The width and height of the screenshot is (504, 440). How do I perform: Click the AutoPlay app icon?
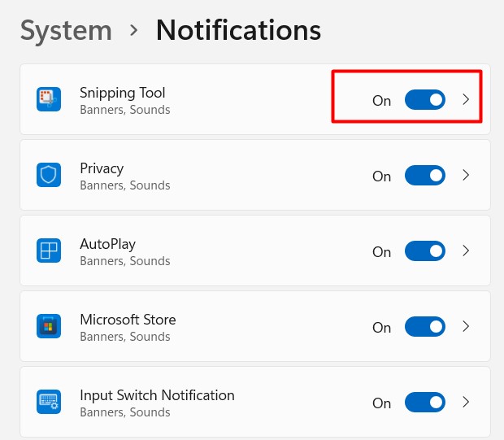[x=49, y=251]
